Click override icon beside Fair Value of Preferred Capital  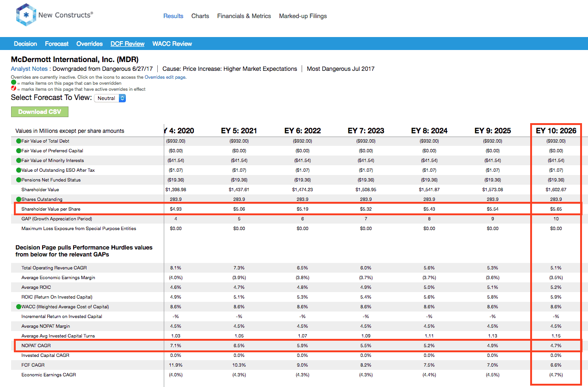click(19, 151)
